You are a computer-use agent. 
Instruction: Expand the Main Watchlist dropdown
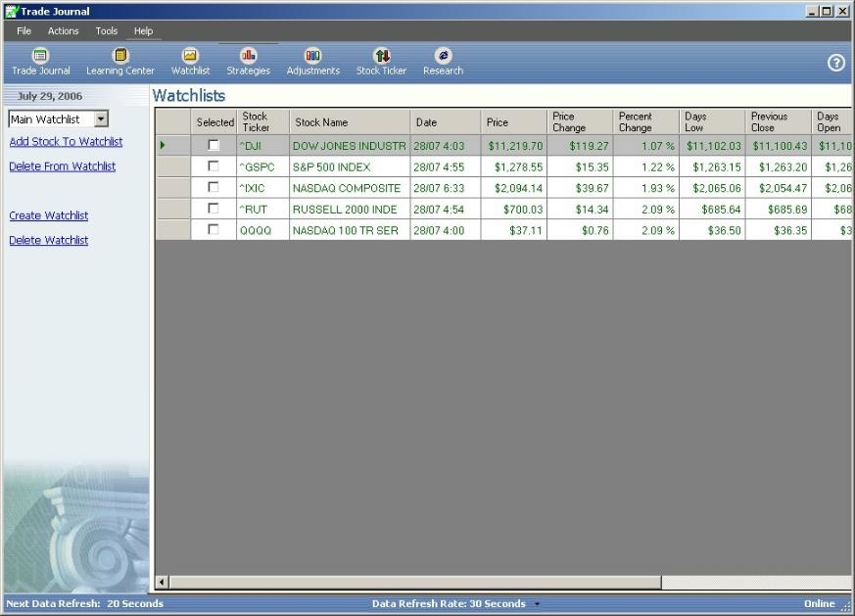point(102,118)
